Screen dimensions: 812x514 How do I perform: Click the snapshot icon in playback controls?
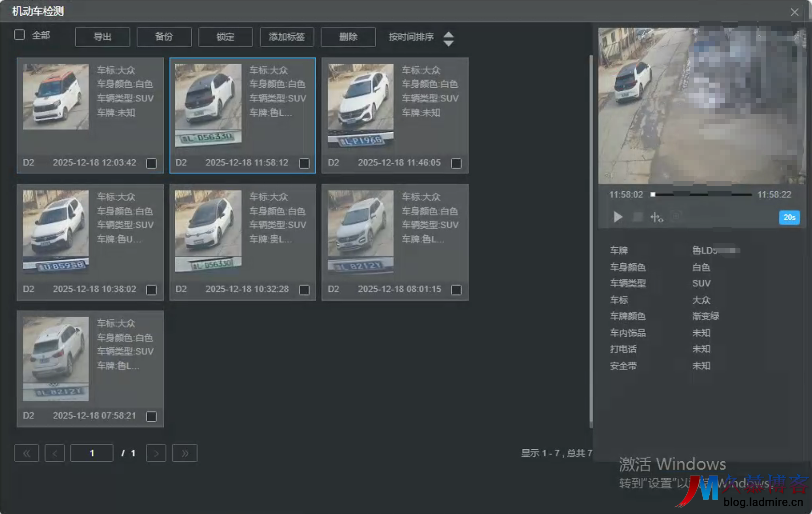[x=675, y=217]
